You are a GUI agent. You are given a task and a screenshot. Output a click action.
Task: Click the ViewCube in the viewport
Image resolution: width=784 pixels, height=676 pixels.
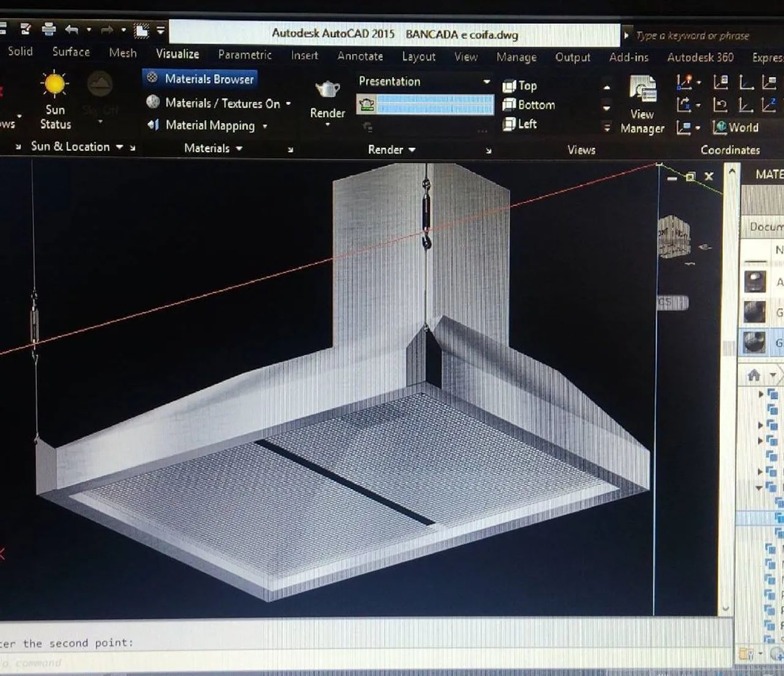674,235
